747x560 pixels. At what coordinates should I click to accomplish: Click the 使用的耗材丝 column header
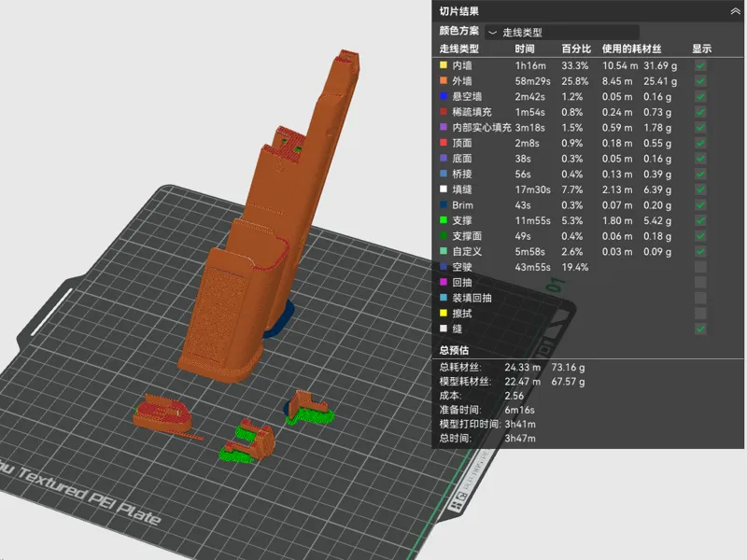coord(631,49)
